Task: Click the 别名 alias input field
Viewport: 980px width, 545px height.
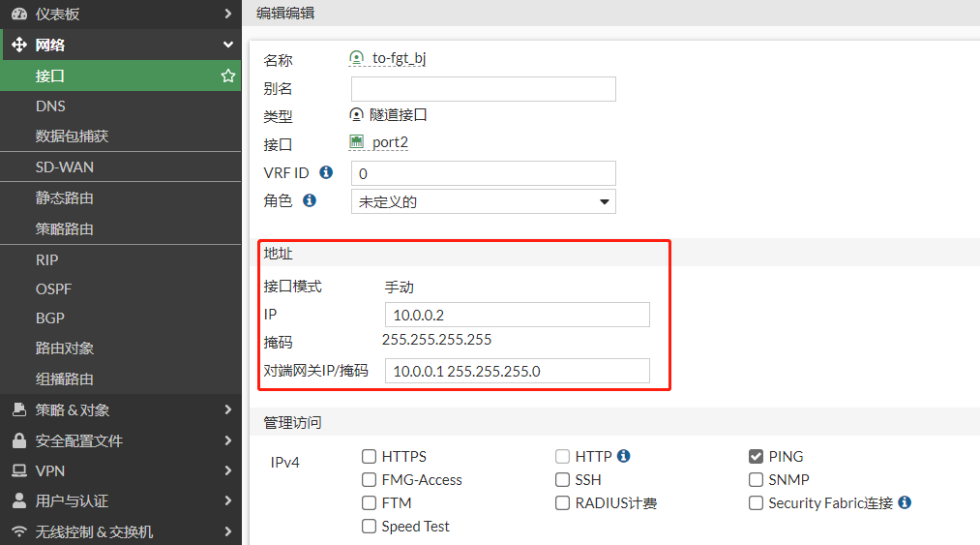Action: coord(483,89)
